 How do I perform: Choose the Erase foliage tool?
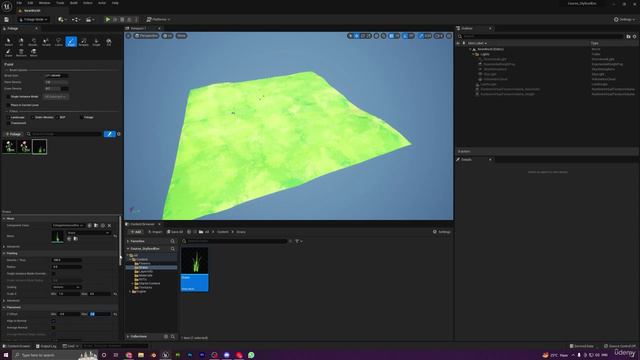[x=9, y=53]
